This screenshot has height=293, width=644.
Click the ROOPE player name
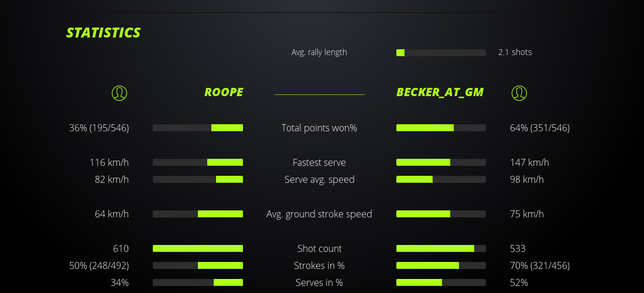pyautogui.click(x=224, y=92)
